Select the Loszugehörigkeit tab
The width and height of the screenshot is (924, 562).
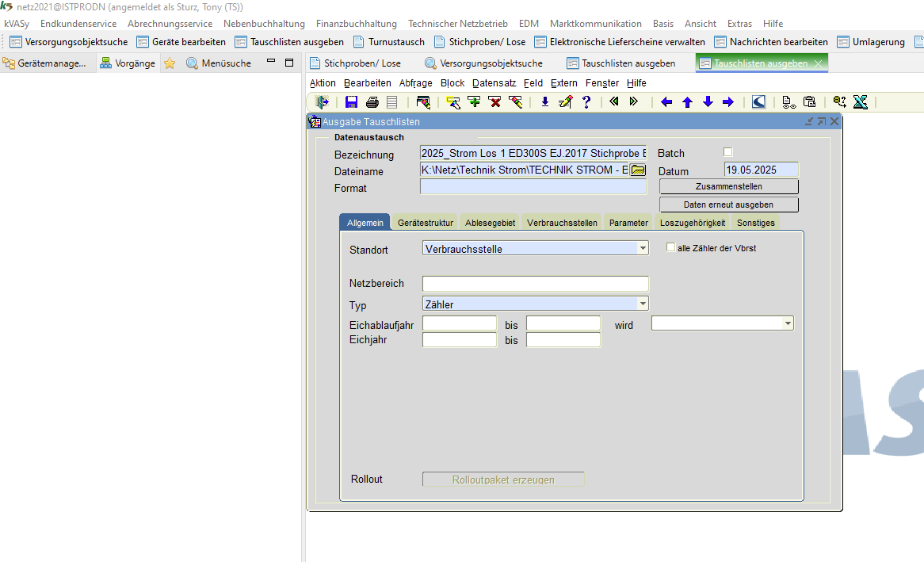click(693, 223)
